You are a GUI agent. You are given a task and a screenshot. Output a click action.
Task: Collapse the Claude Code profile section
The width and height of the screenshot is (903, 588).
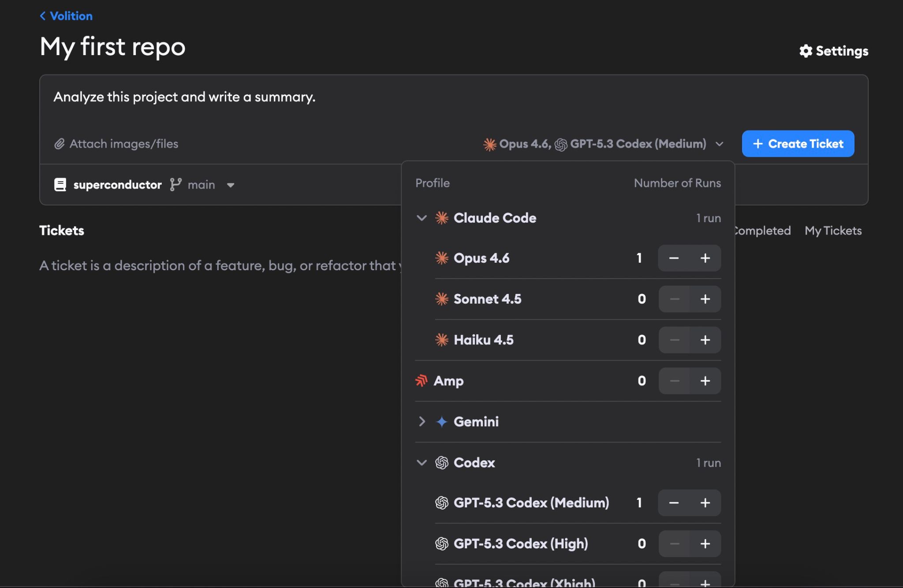422,217
